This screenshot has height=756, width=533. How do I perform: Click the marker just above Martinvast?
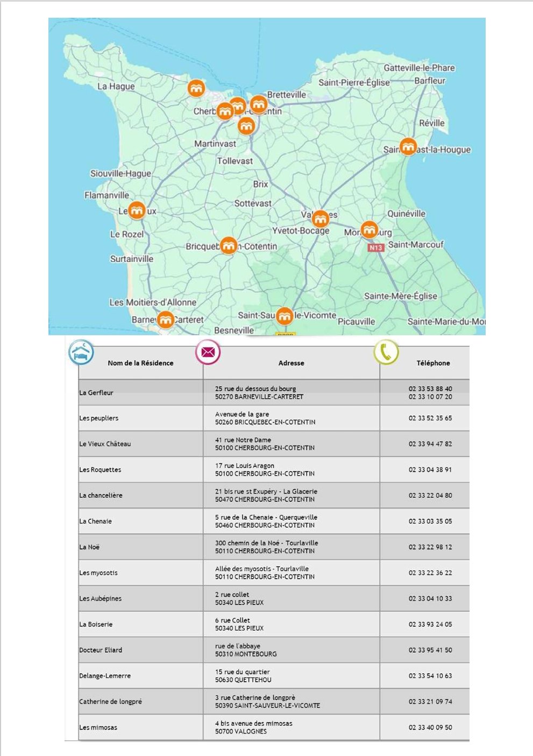click(x=246, y=126)
